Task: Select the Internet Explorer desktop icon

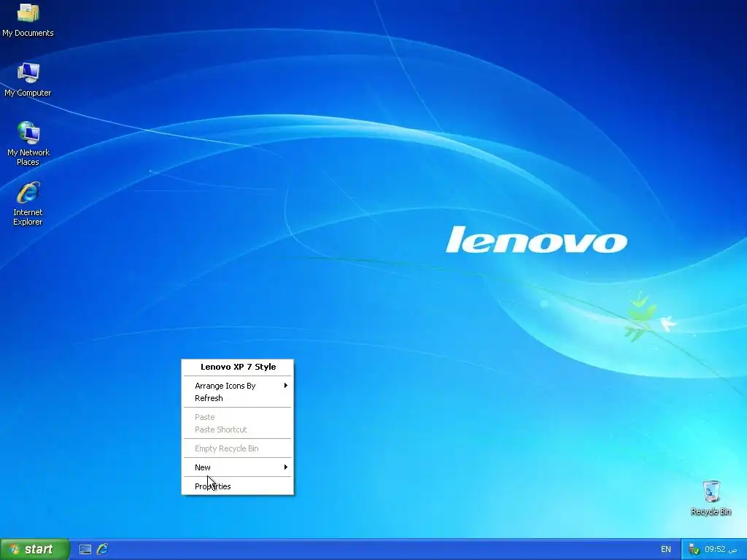Action: click(28, 203)
